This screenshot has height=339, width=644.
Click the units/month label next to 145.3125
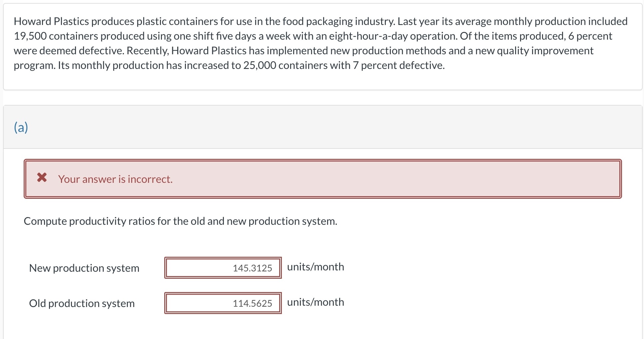(x=315, y=266)
